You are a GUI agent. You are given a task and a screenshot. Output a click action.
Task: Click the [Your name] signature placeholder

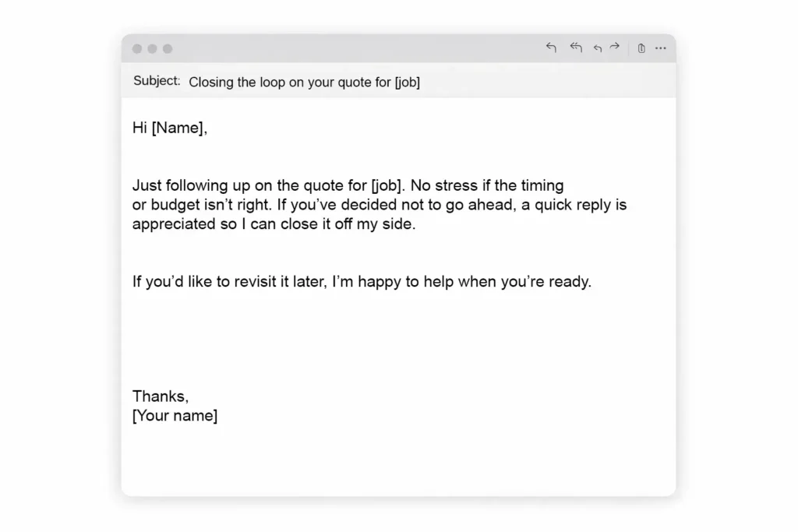[175, 415]
